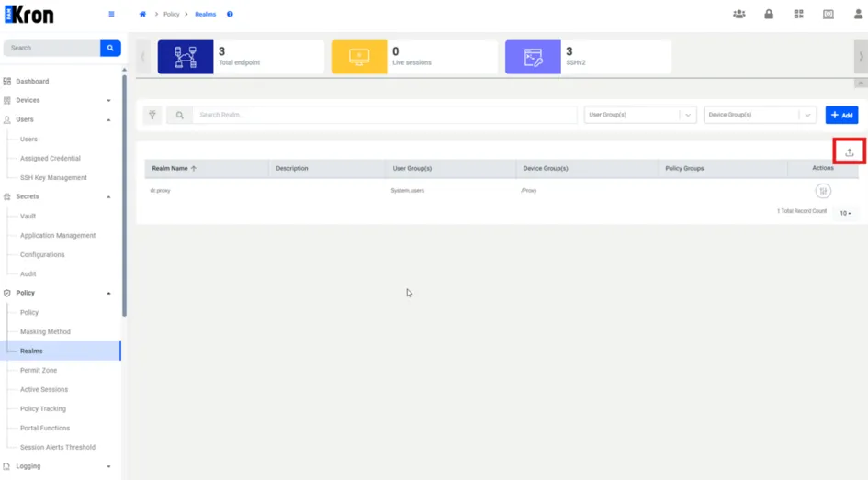The image size is (868, 480).
Task: Open Application Management item
Action: (58, 236)
